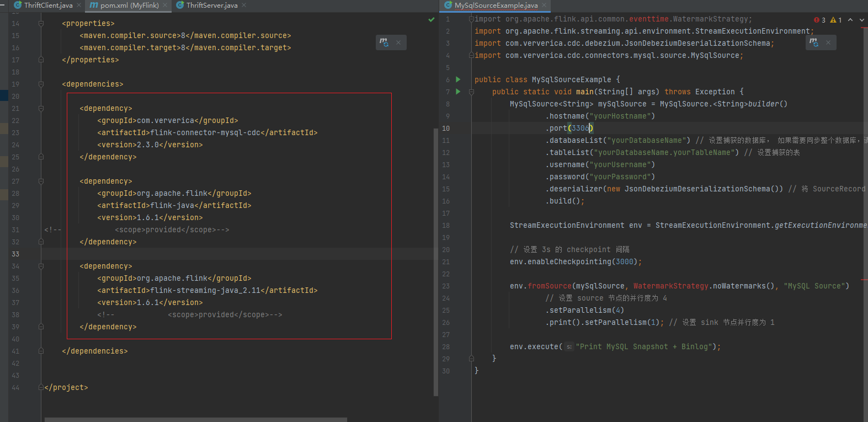Click the closing fold marker on line 29 of MySqlSourceExample
Screen dimensions: 868x422
point(471,359)
